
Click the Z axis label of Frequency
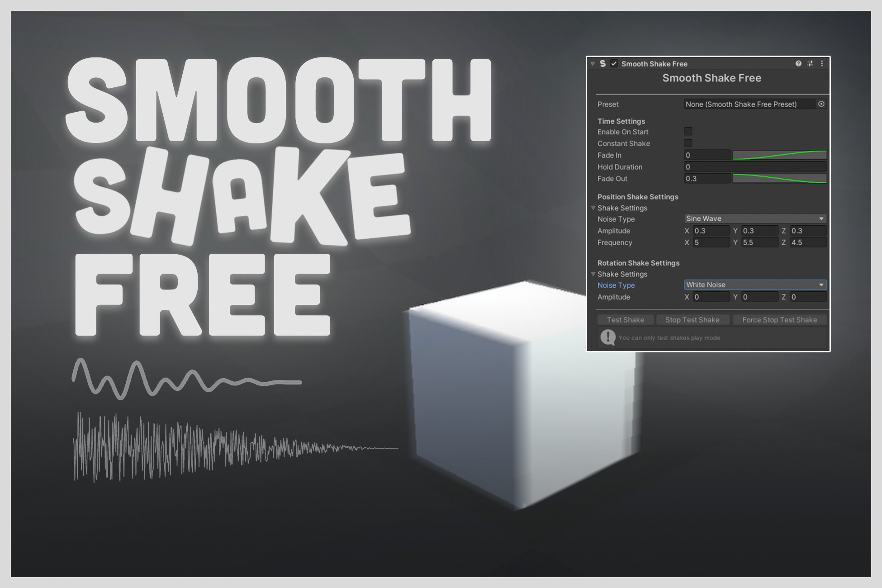(785, 242)
